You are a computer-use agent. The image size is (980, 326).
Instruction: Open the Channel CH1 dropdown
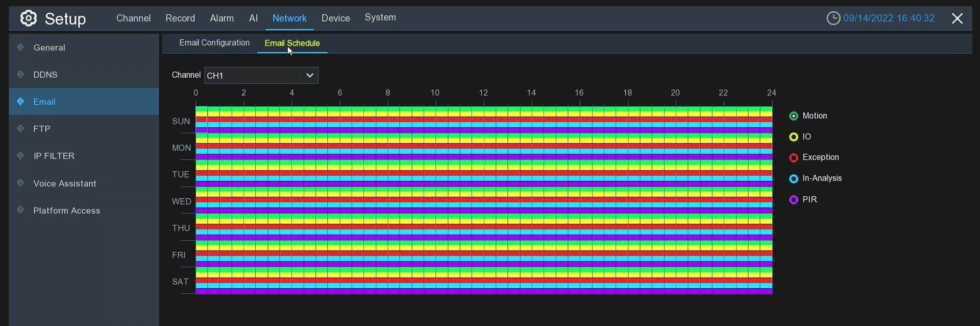(261, 76)
